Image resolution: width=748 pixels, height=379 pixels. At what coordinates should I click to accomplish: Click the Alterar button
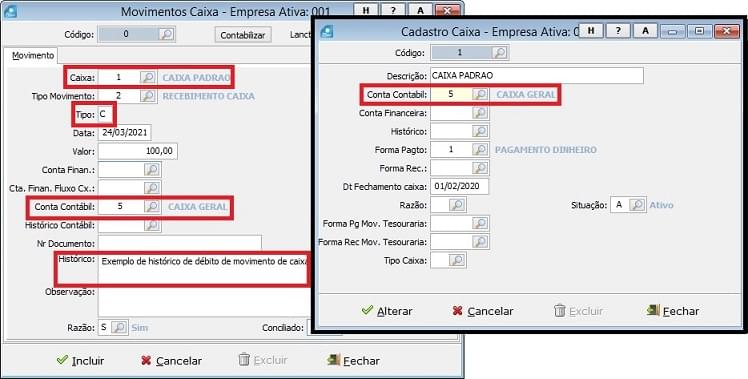coord(387,311)
